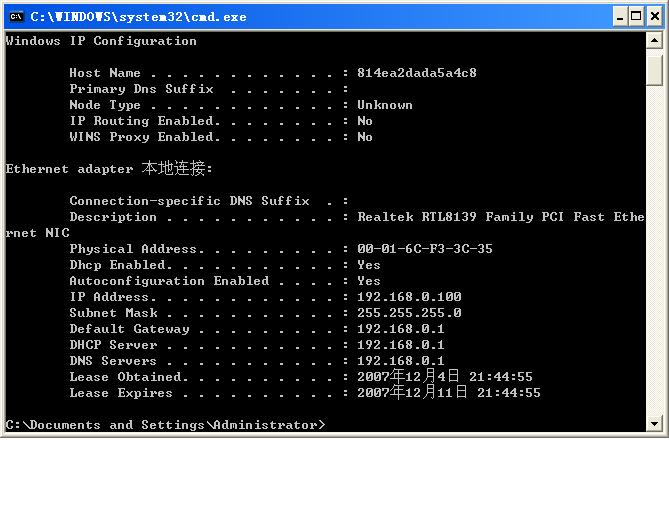
Task: Click the Lease Expires date line
Action: [305, 393]
